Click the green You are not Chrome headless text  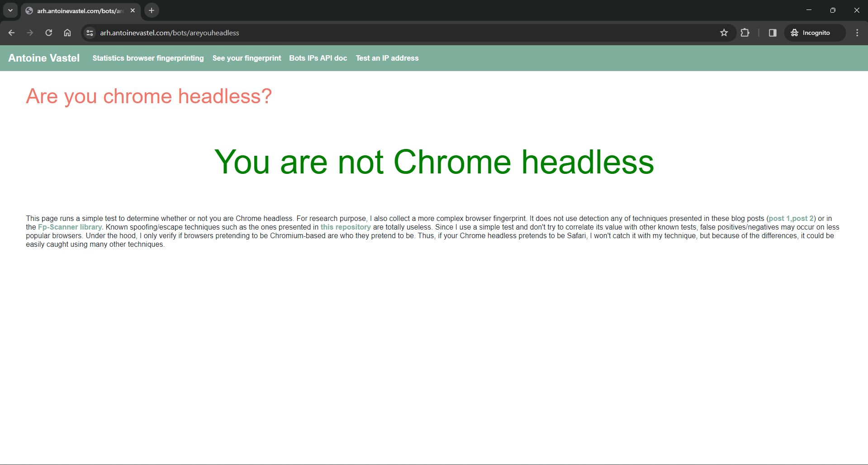pyautogui.click(x=433, y=162)
